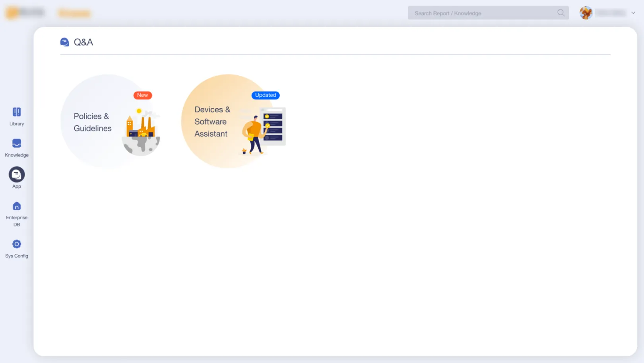Image resolution: width=644 pixels, height=363 pixels.
Task: Open the Devices & Software Assistant card
Action: (x=212, y=122)
